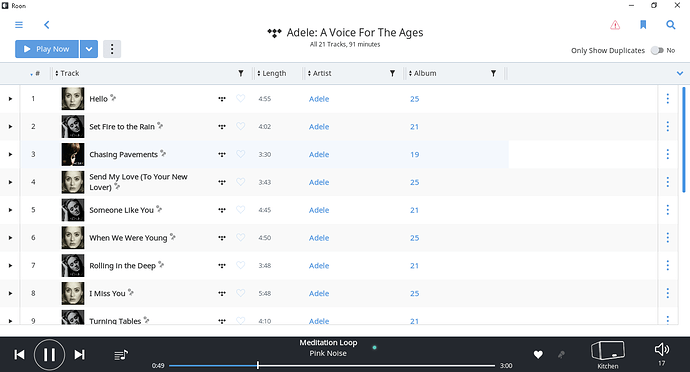Open options menu for I Miss You row
Image resolution: width=690 pixels, height=372 pixels.
click(x=668, y=293)
